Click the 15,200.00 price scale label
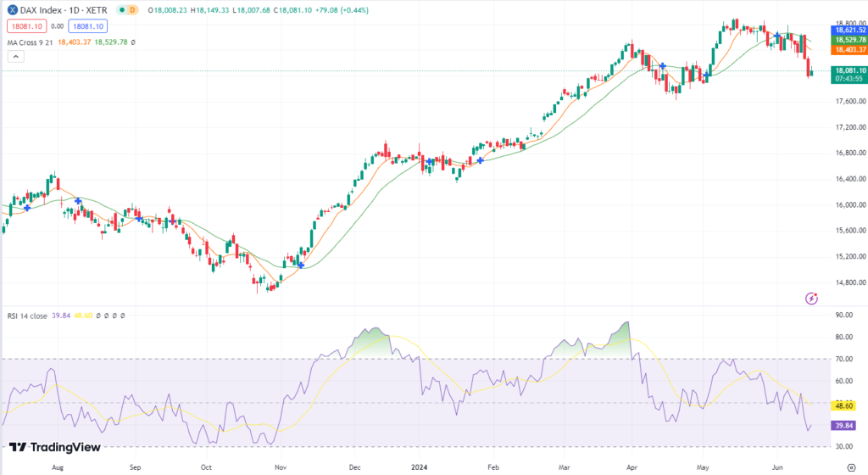 pyautogui.click(x=850, y=256)
